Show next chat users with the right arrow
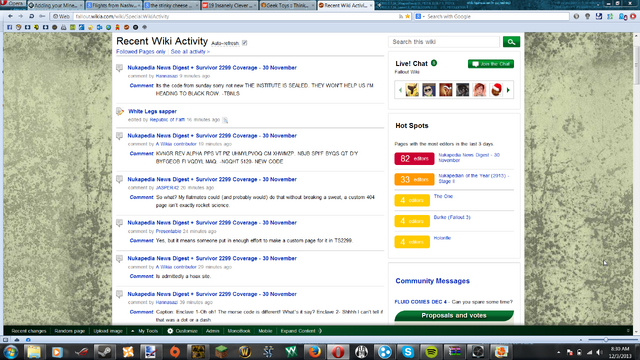Screen dimensions: 640x360 click(x=508, y=90)
